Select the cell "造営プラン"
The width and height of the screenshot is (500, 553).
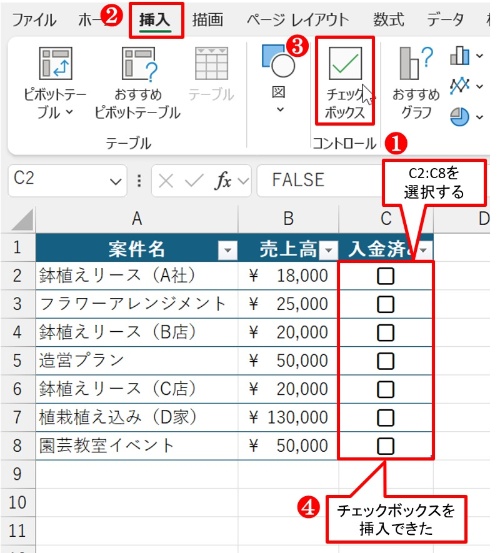137,361
